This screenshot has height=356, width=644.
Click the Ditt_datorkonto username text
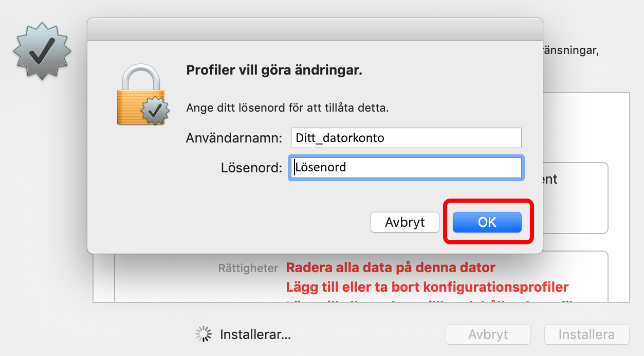tap(340, 138)
